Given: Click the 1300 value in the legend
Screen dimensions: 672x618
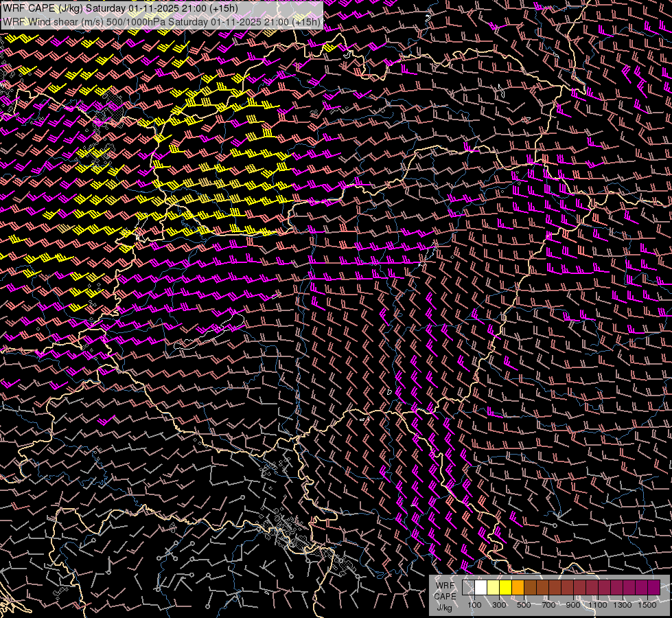Looking at the screenshot, I should (x=623, y=605).
